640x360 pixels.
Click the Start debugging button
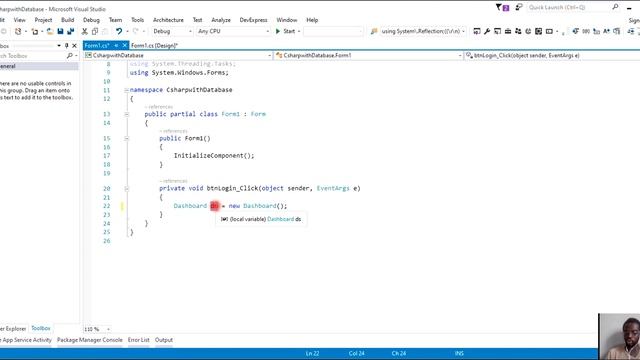pos(285,31)
